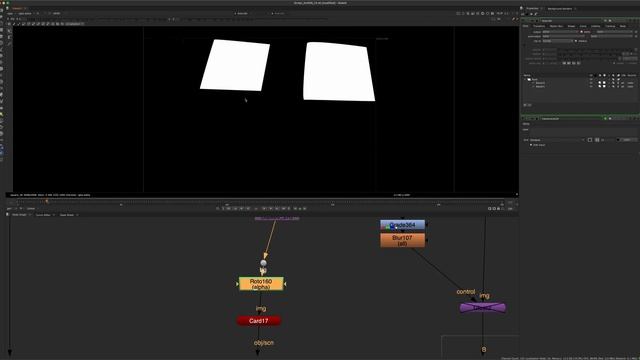
Task: Switch to the Curve Editor tab
Action: click(43, 215)
